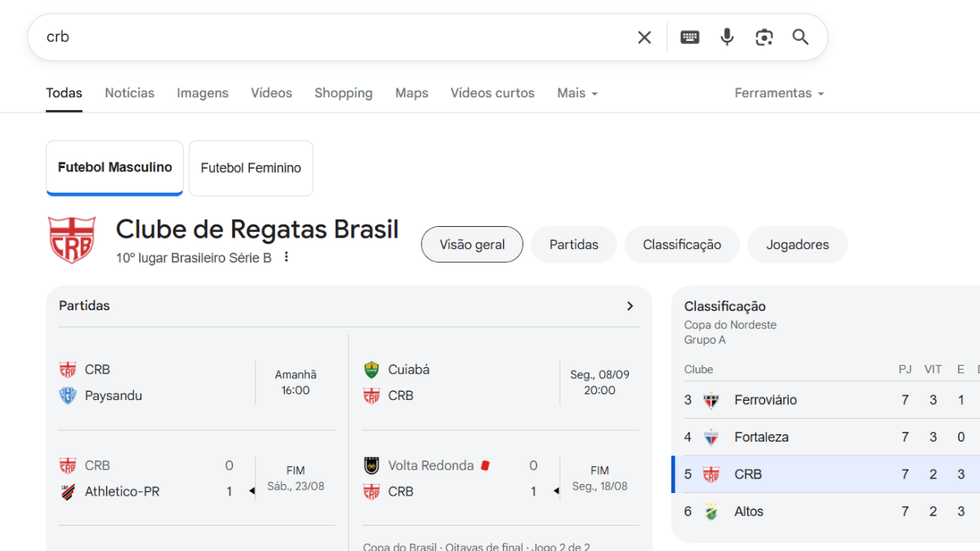Start voice search with microphone icon
Screen dimensions: 980x551
tap(727, 38)
